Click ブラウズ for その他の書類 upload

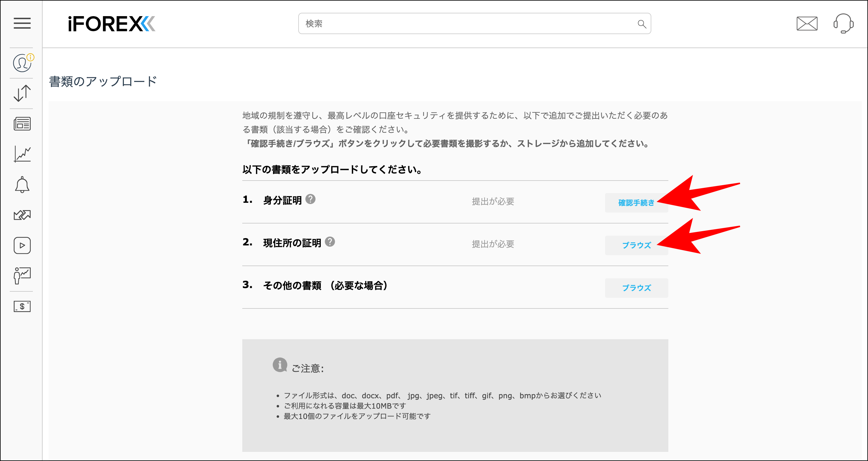tap(636, 288)
